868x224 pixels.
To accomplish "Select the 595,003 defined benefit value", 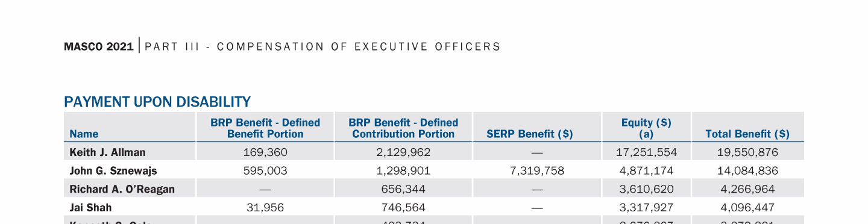I will coord(265,171).
